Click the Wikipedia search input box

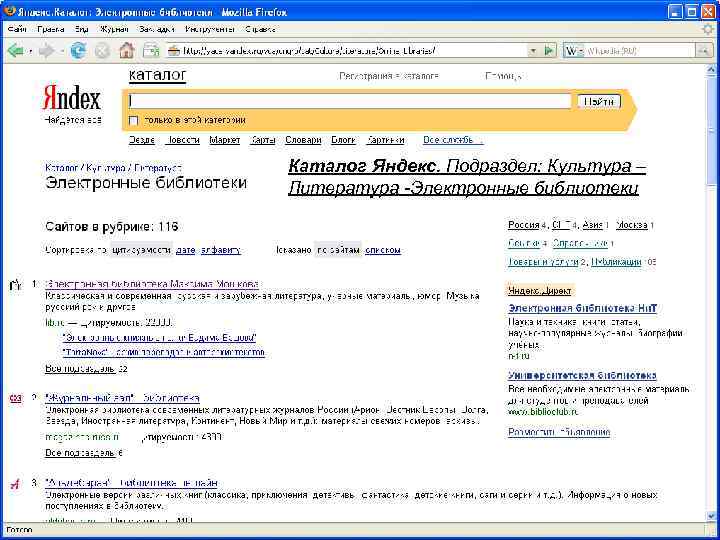[640, 51]
